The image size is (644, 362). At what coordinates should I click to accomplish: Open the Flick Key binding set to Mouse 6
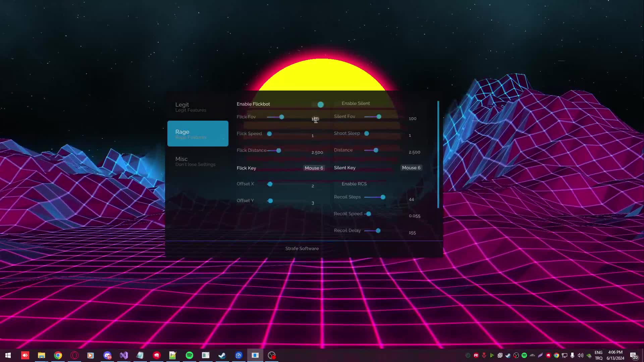coord(314,168)
